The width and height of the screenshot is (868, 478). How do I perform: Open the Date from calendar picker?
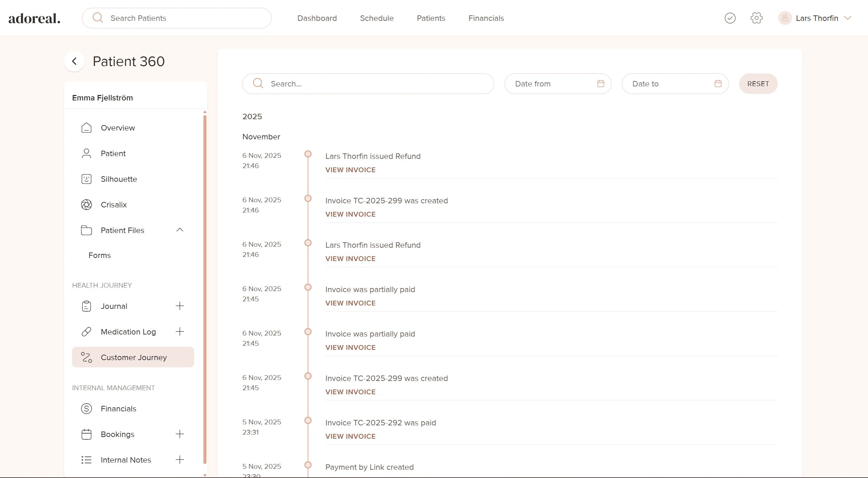click(x=601, y=84)
